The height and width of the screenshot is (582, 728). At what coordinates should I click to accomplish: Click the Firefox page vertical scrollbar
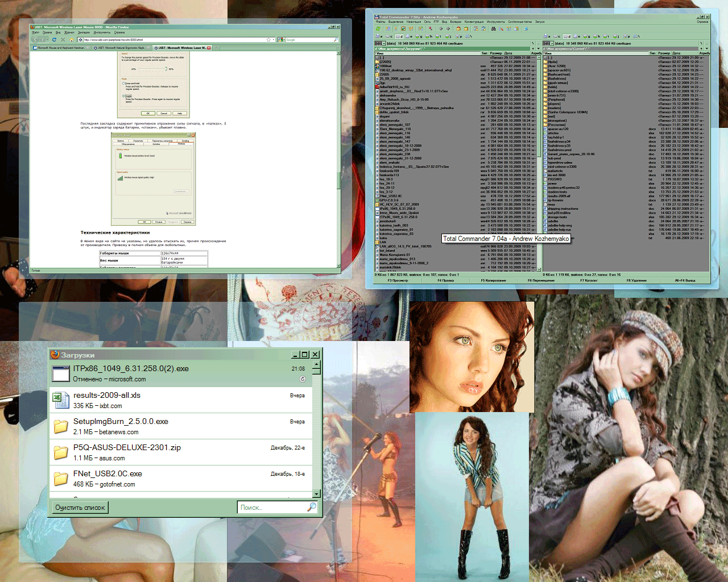click(x=338, y=159)
